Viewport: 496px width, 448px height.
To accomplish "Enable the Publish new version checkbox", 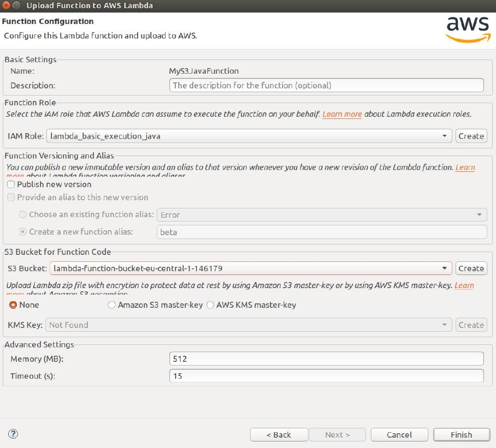I will click(x=11, y=184).
